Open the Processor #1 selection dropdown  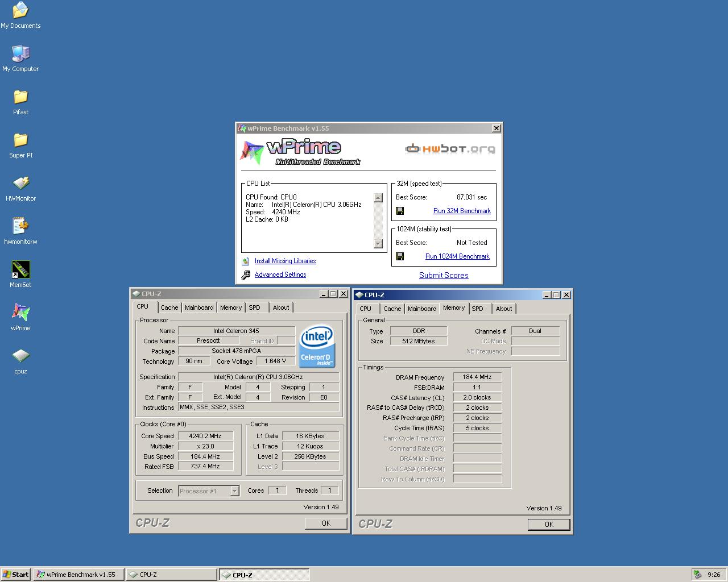point(209,491)
